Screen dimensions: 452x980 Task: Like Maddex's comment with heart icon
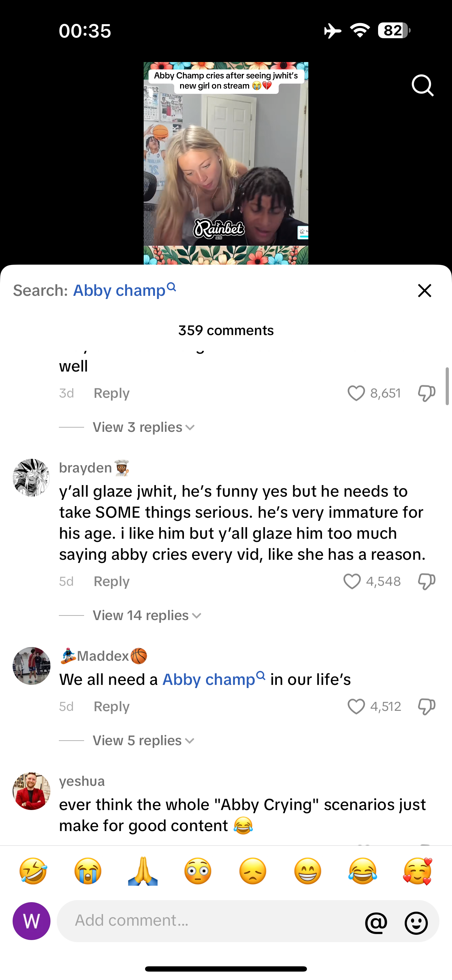356,707
